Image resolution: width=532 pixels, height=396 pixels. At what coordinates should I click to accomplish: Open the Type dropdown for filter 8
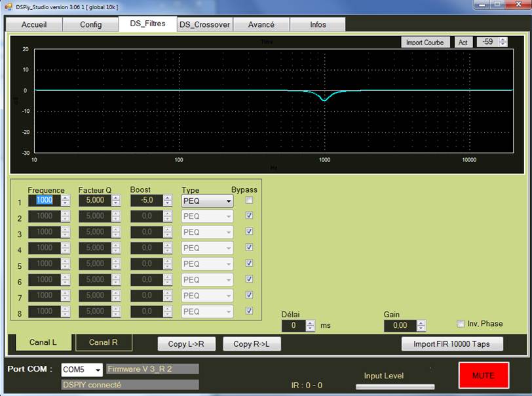coord(207,311)
